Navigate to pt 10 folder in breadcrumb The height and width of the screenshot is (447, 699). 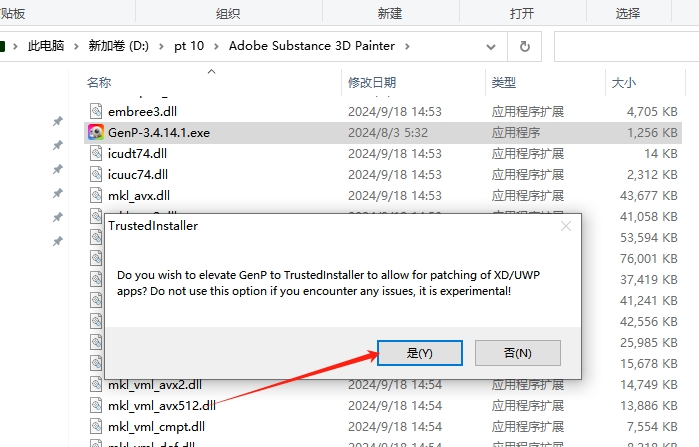click(189, 46)
